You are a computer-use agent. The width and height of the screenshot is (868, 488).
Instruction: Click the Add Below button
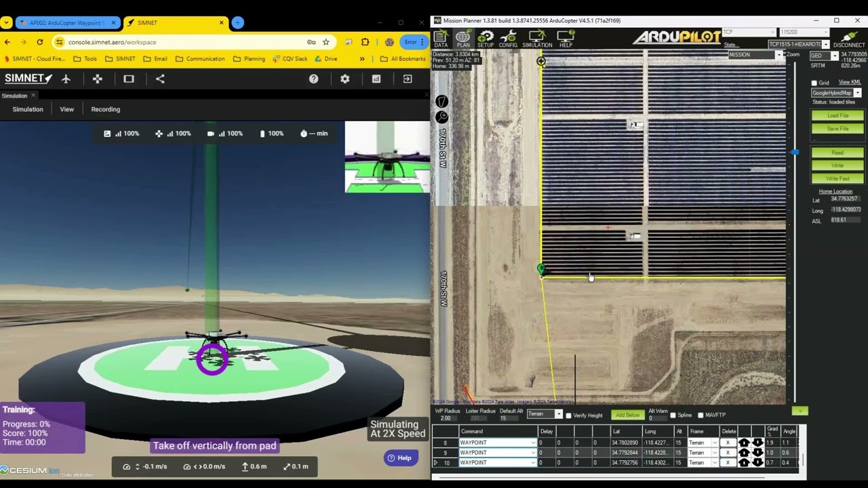point(627,415)
